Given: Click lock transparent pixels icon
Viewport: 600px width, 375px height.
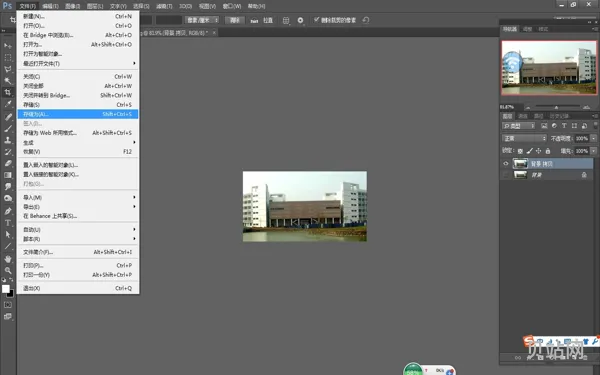Looking at the screenshot, I should (x=520, y=151).
